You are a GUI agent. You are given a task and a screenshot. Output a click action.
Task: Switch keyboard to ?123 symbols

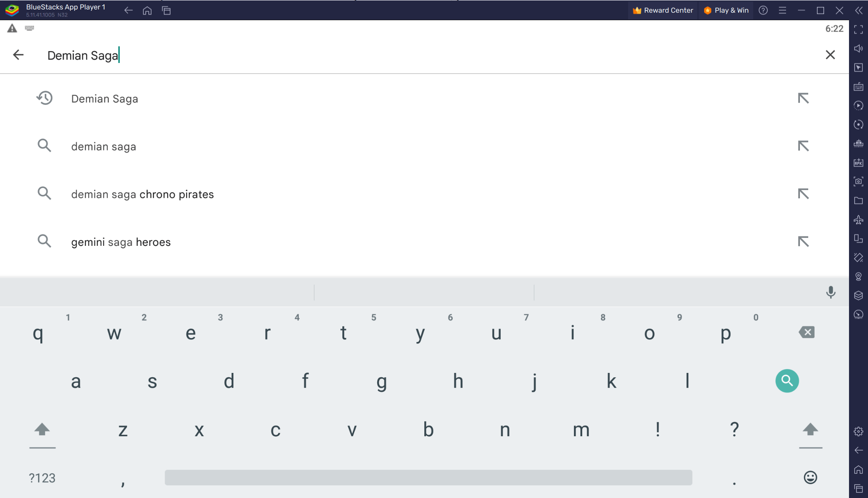42,478
